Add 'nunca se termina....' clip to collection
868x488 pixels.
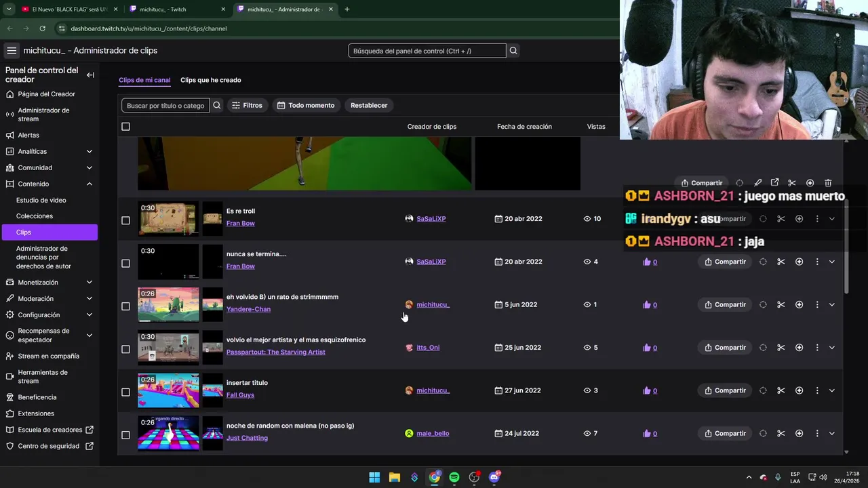point(799,262)
